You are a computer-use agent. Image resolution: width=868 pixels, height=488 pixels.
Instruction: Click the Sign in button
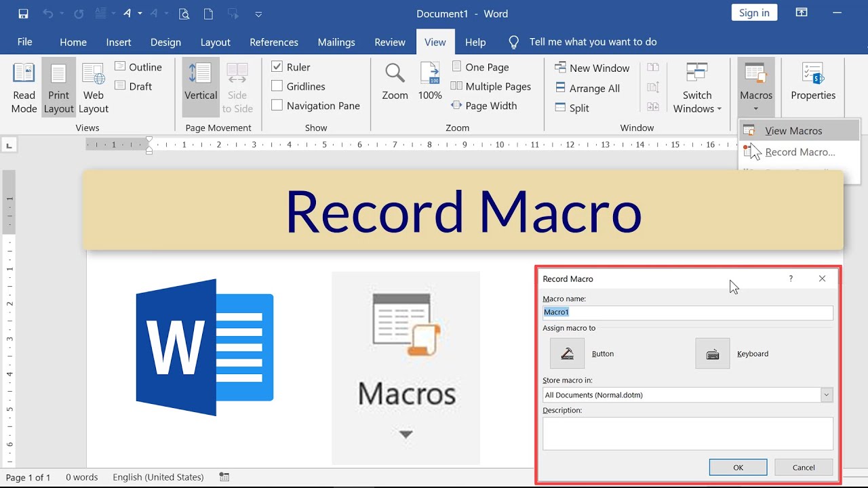tap(754, 13)
